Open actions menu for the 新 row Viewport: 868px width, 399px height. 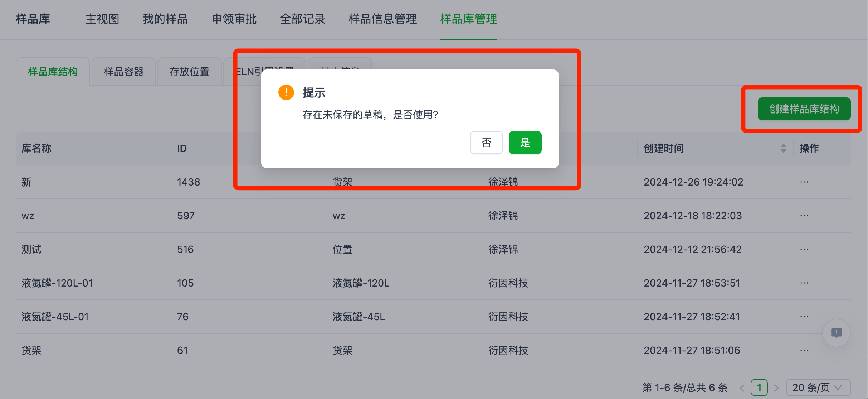[804, 182]
